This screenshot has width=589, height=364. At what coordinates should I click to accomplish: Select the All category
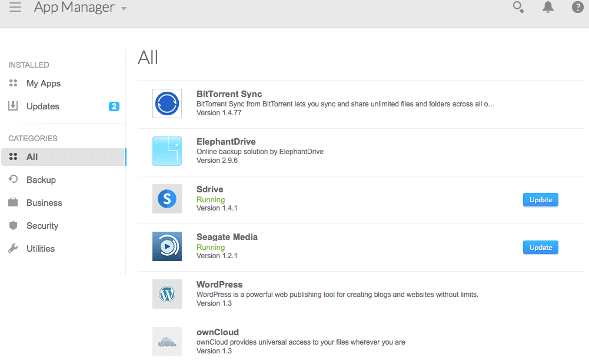point(63,157)
